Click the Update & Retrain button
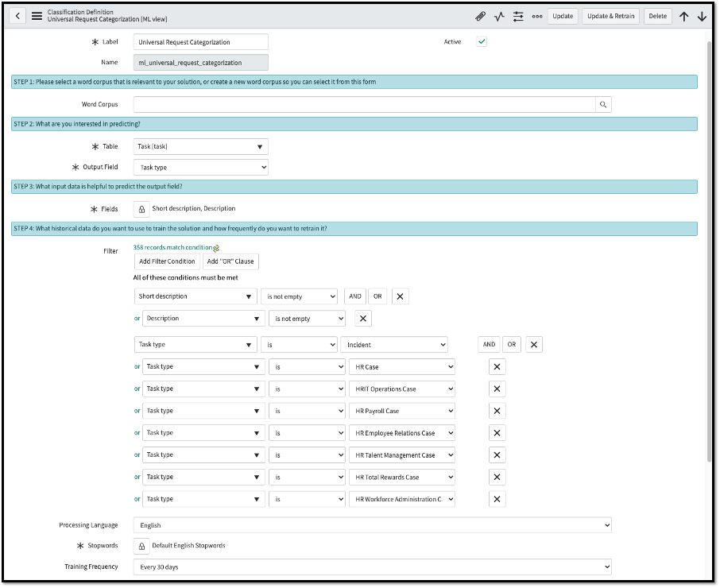Screen dimensions: 720x588 coord(610,16)
